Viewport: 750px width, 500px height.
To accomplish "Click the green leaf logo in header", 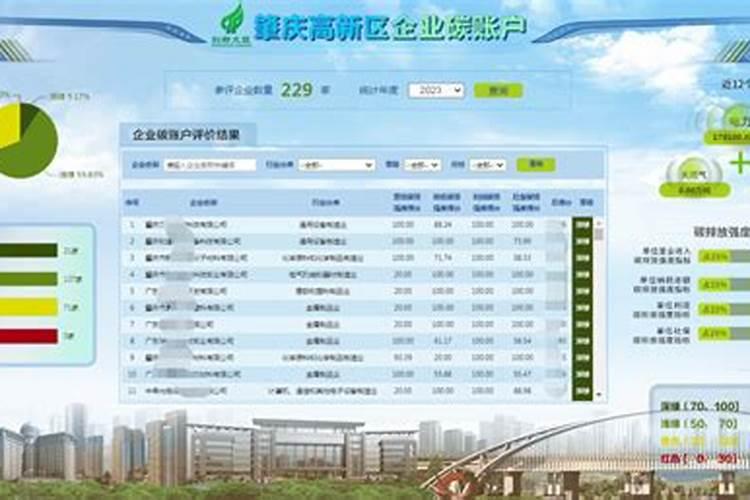I will (x=232, y=24).
